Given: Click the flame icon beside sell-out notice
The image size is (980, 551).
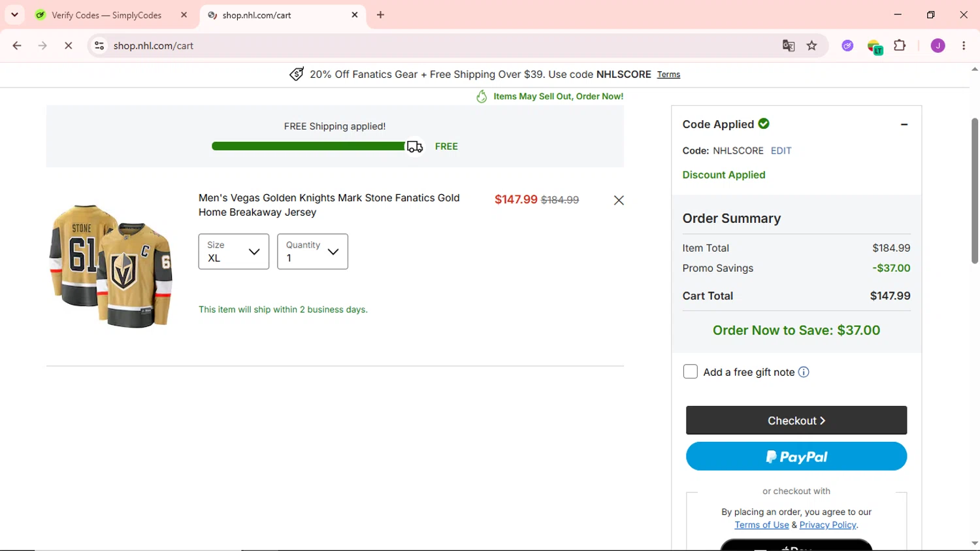Looking at the screenshot, I should [482, 97].
